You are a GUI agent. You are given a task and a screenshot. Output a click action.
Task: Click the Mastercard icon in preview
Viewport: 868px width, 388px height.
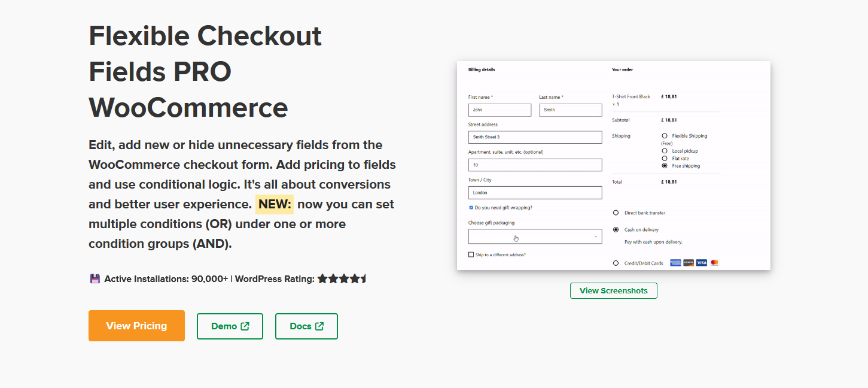tap(714, 263)
